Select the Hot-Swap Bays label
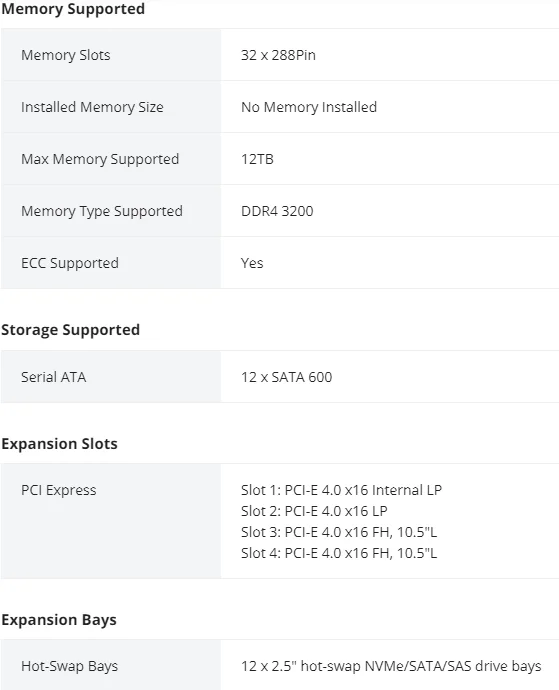 pos(70,666)
